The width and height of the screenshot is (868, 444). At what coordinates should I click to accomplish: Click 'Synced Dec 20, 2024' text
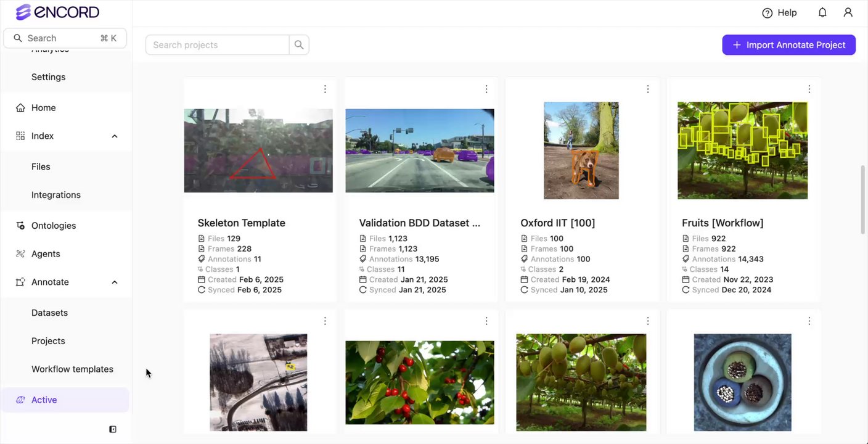pyautogui.click(x=732, y=290)
